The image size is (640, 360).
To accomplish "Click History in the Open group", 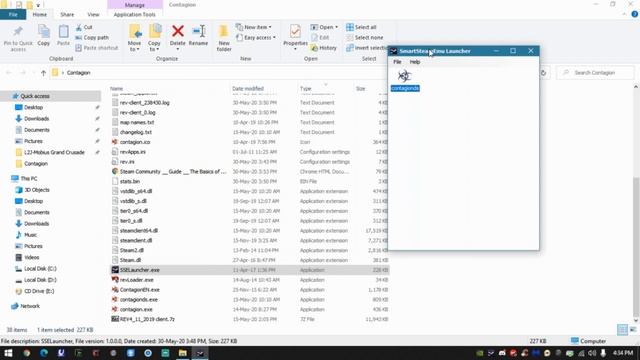I will coord(324,48).
